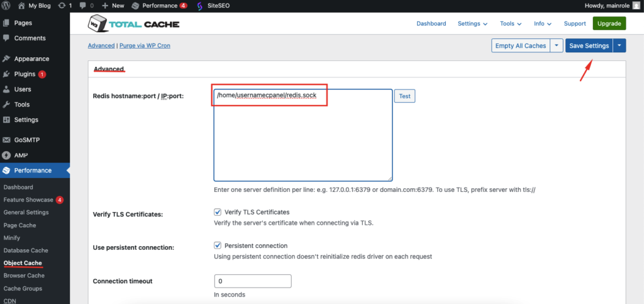Grab the textarea resize handle corner
Screen dimensions: 644x304
tap(389, 178)
